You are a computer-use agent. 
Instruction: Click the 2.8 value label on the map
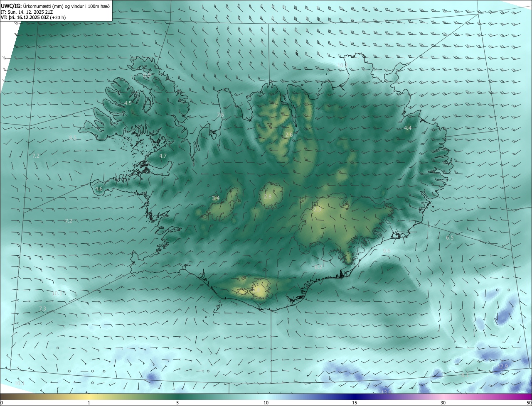(x=268, y=196)
